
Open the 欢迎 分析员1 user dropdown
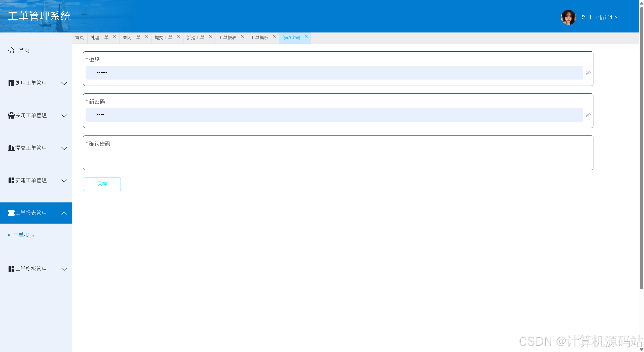600,17
